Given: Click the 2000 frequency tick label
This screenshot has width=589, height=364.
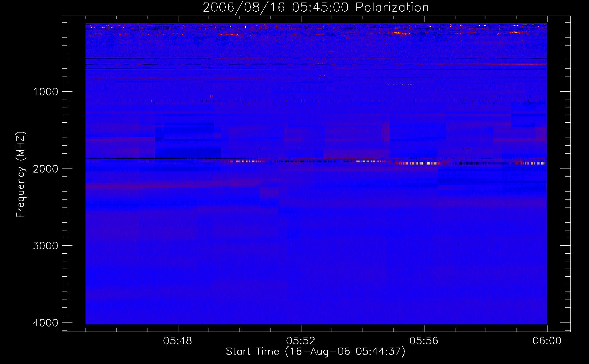Looking at the screenshot, I should click(x=46, y=169).
